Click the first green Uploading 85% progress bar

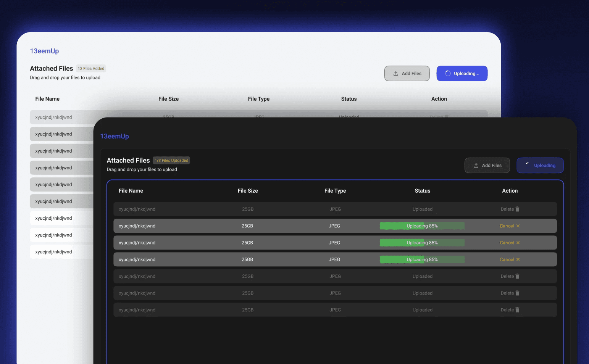(422, 226)
